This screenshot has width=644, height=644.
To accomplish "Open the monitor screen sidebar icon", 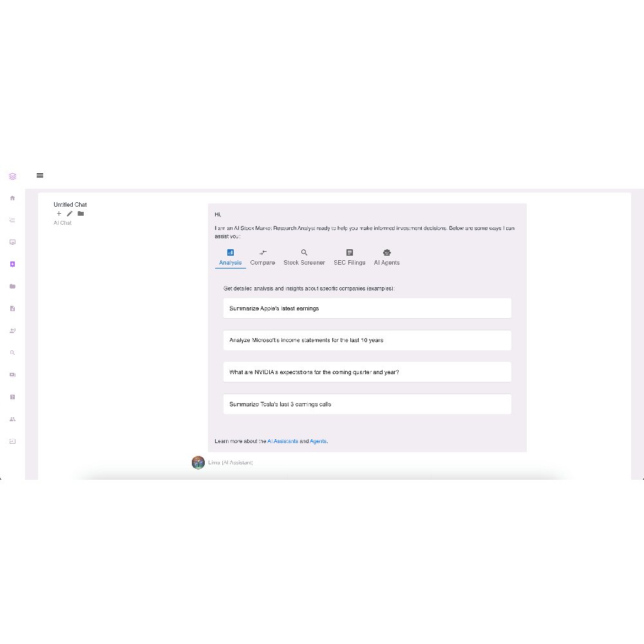I will [x=12, y=242].
